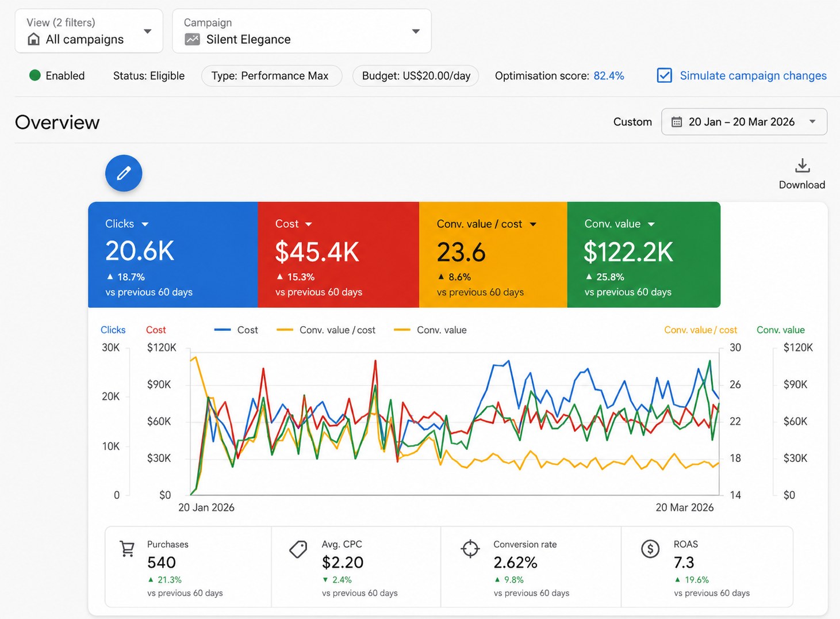840x619 pixels.
Task: Click the Avg. CPC $2.20 card
Action: (356, 567)
